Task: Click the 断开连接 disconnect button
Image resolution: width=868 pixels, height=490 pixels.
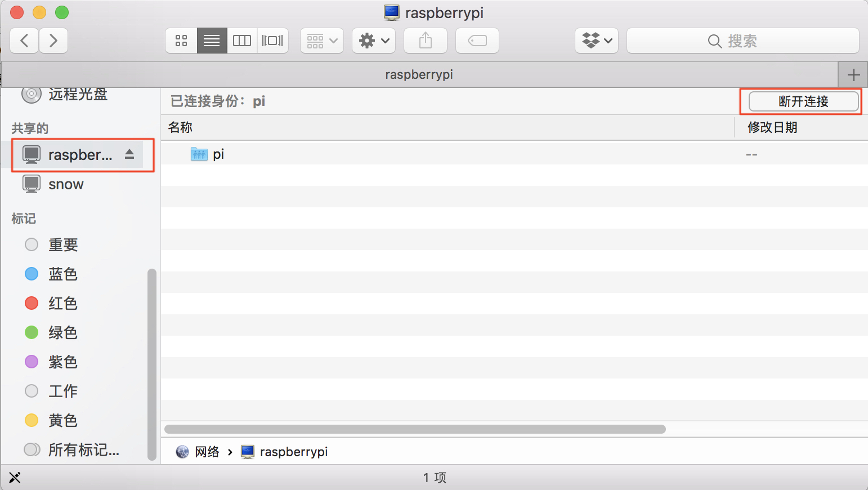Action: point(803,101)
